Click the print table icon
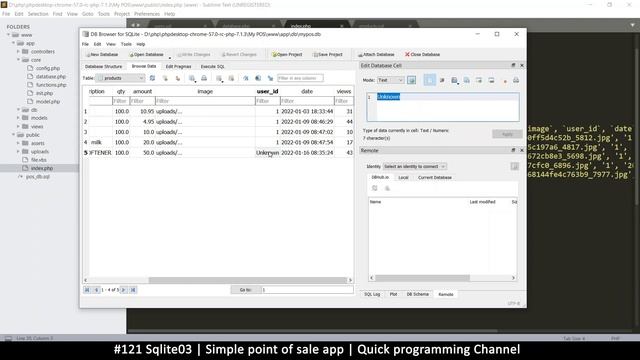Screen dimensions: 640x360 click(204, 78)
